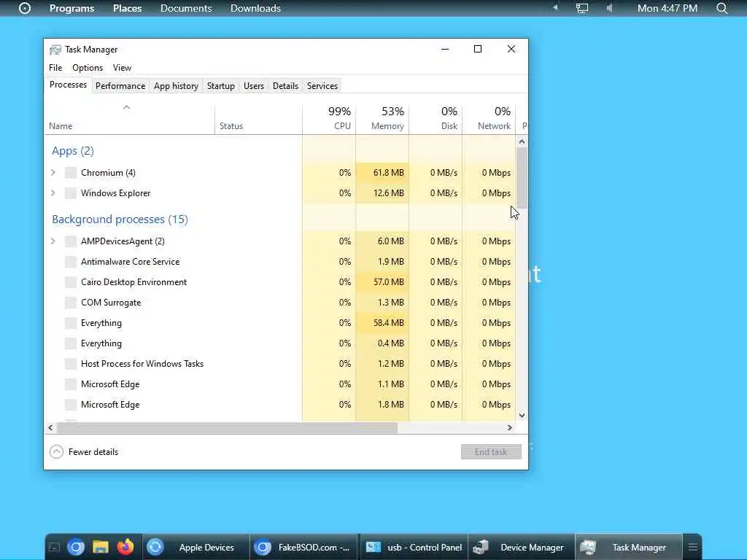The image size is (747, 560).
Task: Click the Chromium process icon
Action: pos(71,172)
